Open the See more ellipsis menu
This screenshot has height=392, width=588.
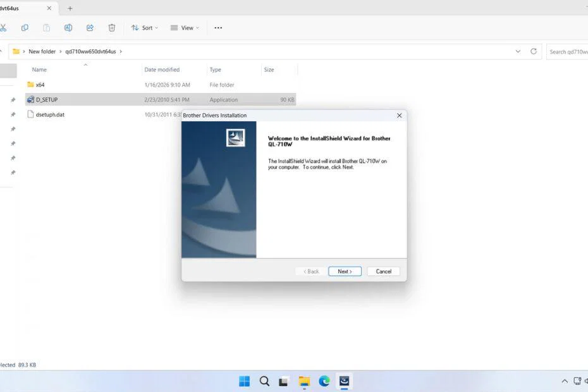click(x=218, y=28)
